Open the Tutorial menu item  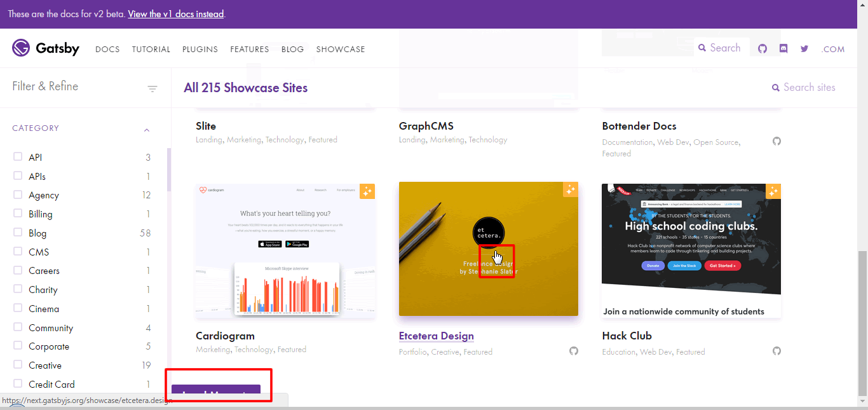[x=151, y=49]
